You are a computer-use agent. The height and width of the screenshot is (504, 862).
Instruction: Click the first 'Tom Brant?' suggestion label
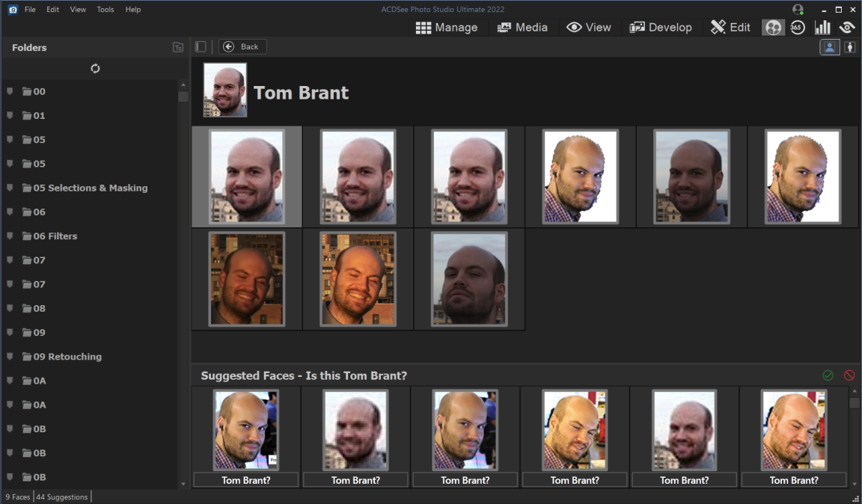[246, 480]
